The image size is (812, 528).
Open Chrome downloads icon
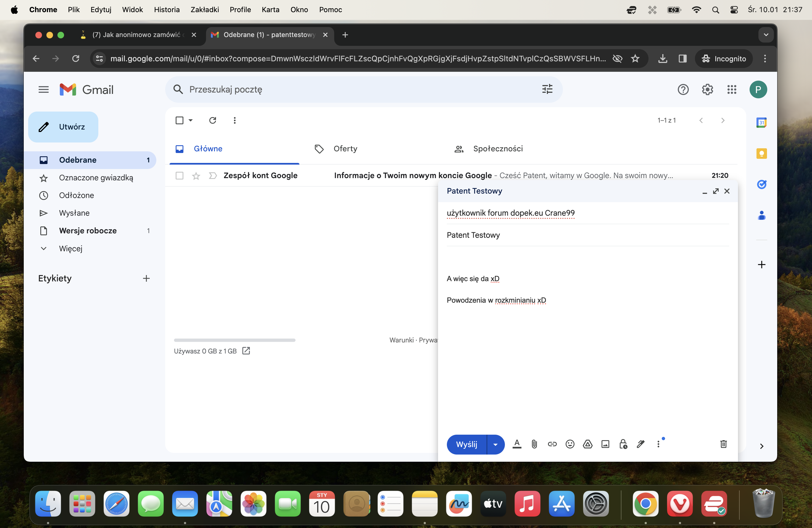click(x=663, y=59)
